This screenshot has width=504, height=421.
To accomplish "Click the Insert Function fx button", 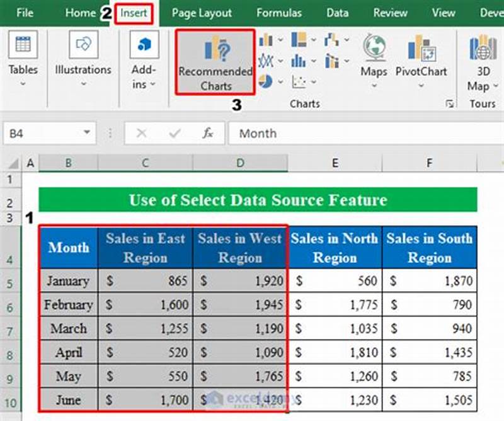I will tap(208, 133).
